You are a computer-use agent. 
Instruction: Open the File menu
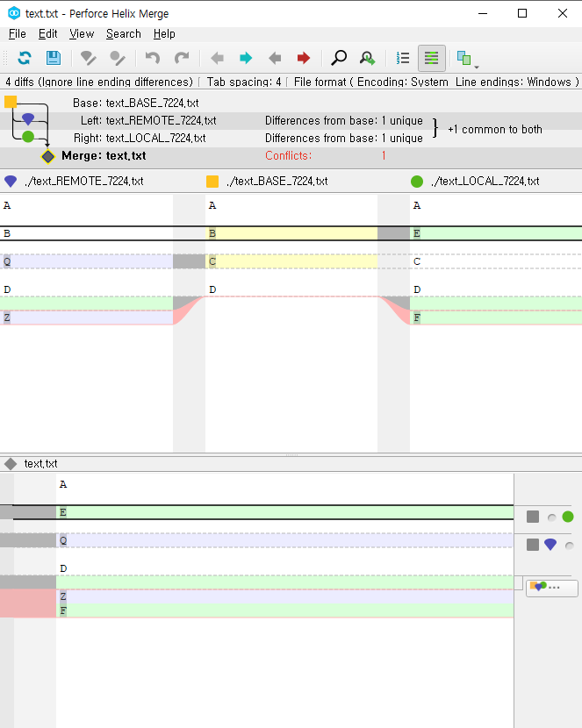point(18,34)
